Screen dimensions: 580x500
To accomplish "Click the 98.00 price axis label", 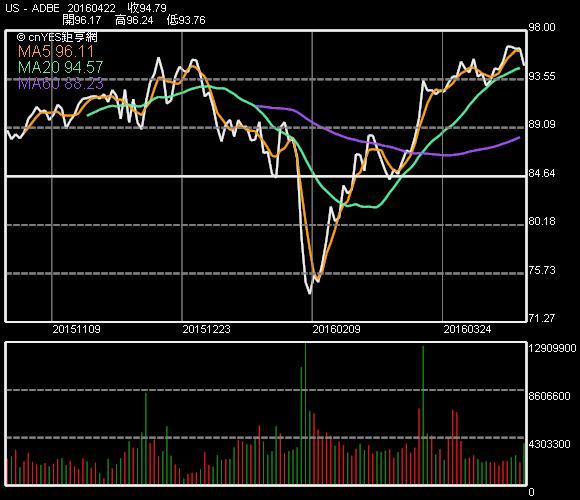I will point(542,27).
